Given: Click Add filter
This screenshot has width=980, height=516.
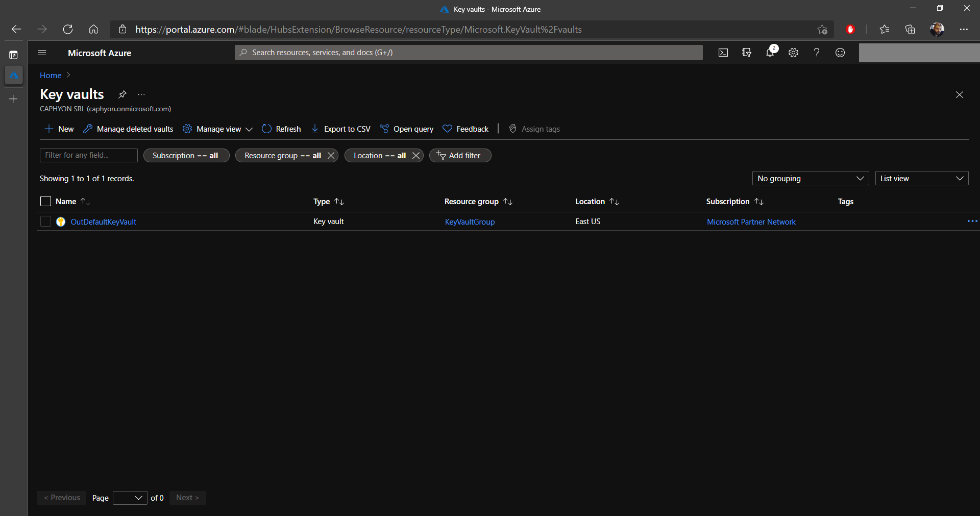Looking at the screenshot, I should [460, 156].
